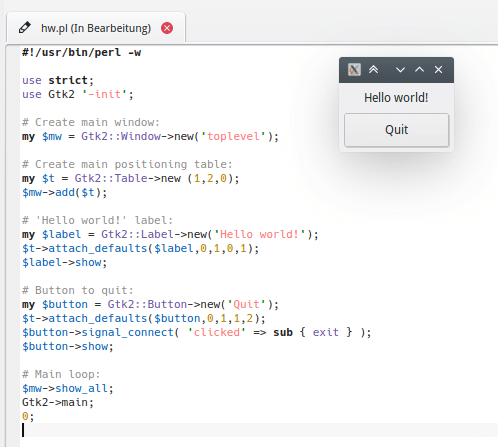Image resolution: width=498 pixels, height=447 pixels.
Task: Click the Gtk2->main; line
Action: pyautogui.click(x=58, y=402)
